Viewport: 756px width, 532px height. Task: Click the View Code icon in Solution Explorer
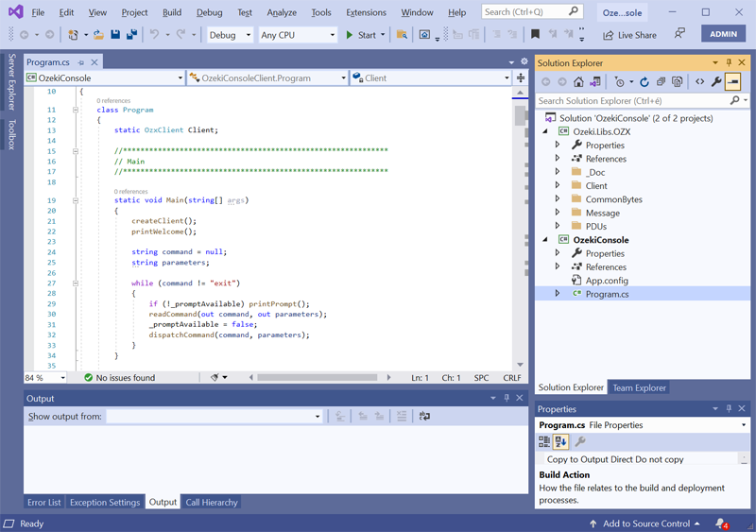coord(699,82)
